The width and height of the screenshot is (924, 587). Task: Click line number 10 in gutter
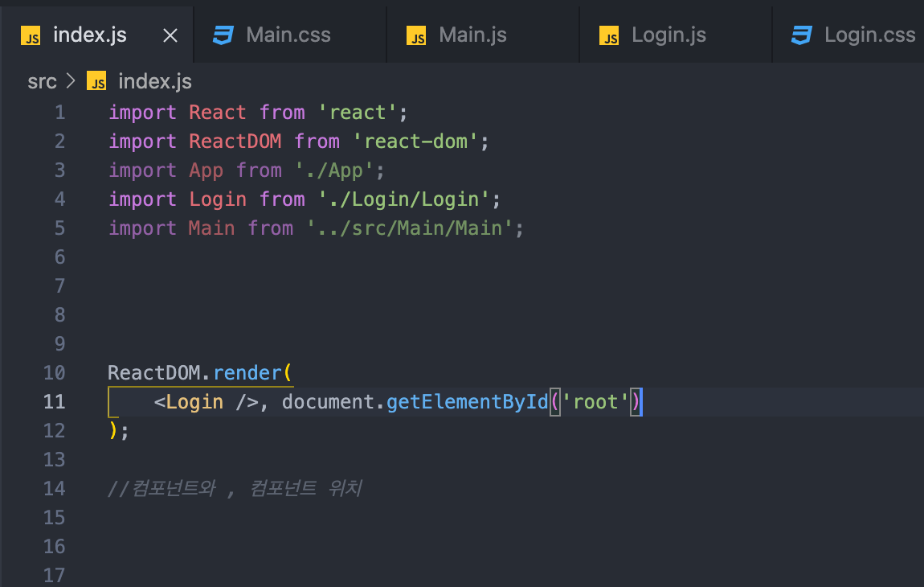pyautogui.click(x=54, y=373)
